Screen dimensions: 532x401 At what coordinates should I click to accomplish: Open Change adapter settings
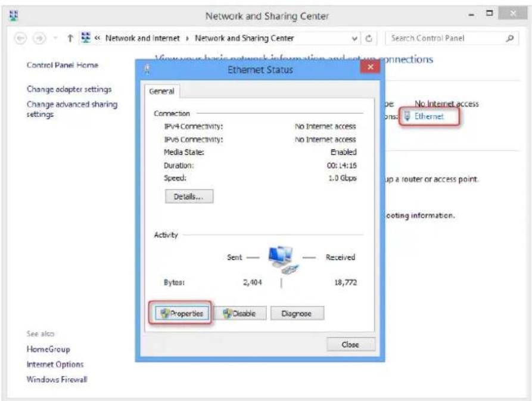(x=69, y=89)
